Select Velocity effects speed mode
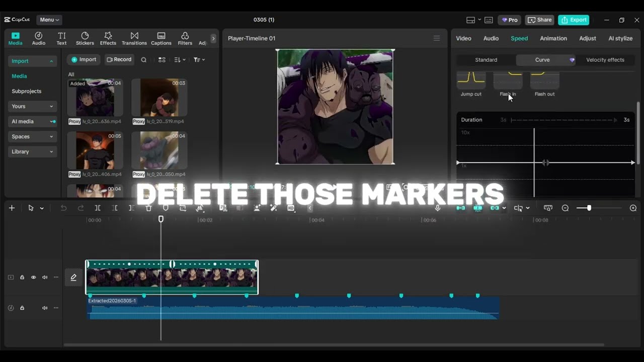The width and height of the screenshot is (644, 362). (605, 60)
